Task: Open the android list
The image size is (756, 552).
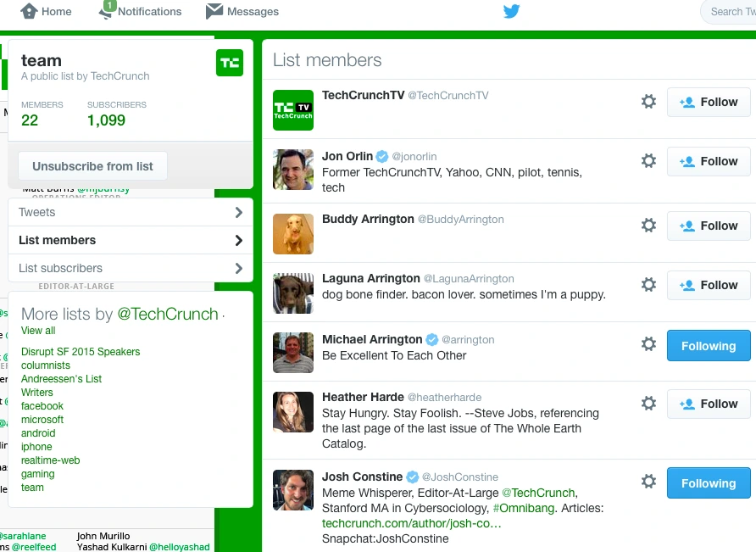Action: (x=38, y=432)
